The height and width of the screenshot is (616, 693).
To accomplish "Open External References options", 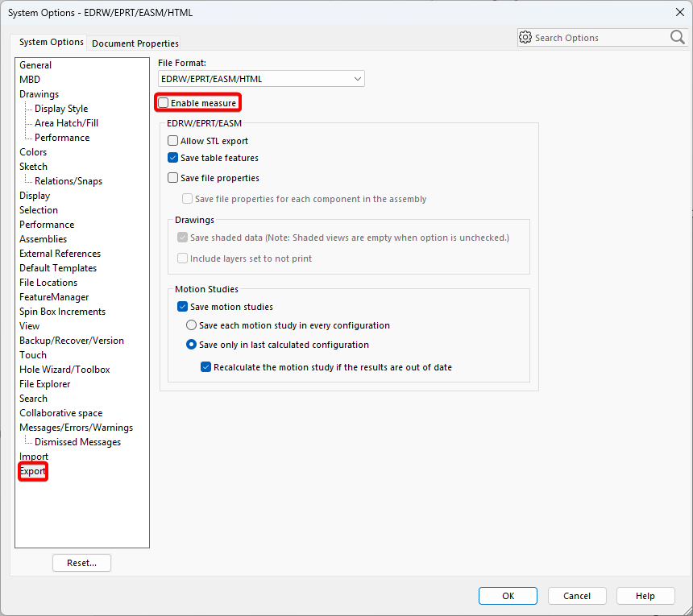I will pyautogui.click(x=60, y=254).
